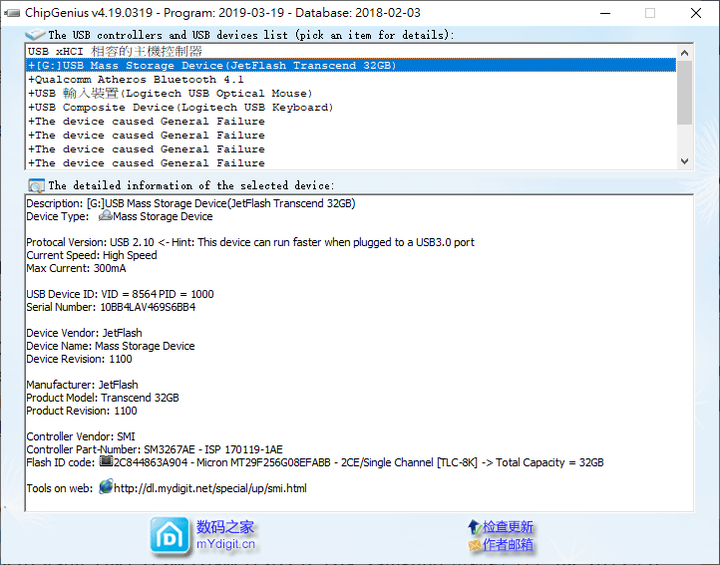Select the JetFlash Transcend 32GB device row
The width and height of the screenshot is (720, 565).
coord(351,65)
